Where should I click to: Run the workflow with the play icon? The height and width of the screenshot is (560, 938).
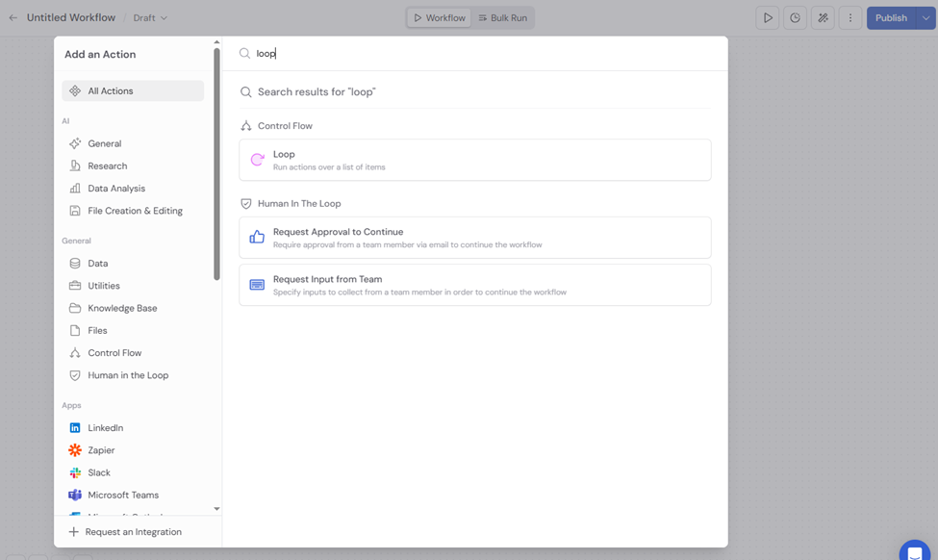(x=768, y=18)
